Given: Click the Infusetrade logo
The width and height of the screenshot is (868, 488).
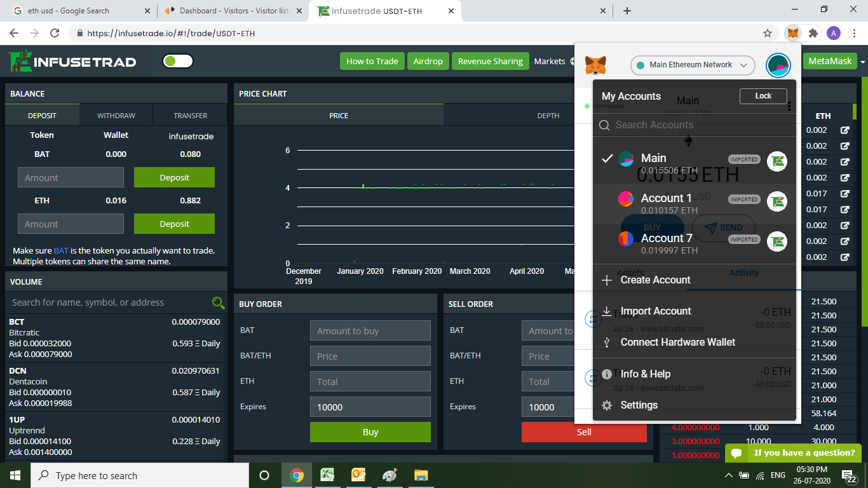Looking at the screenshot, I should click(x=72, y=61).
